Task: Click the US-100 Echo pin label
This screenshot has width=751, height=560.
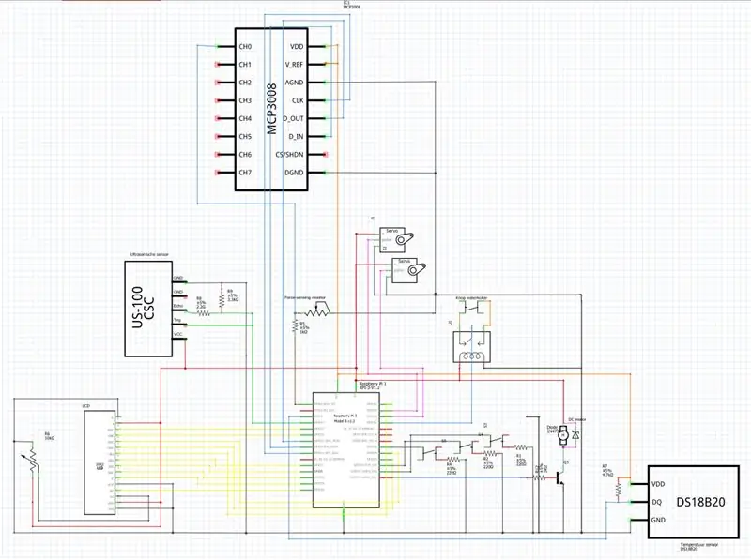Action: (x=177, y=306)
